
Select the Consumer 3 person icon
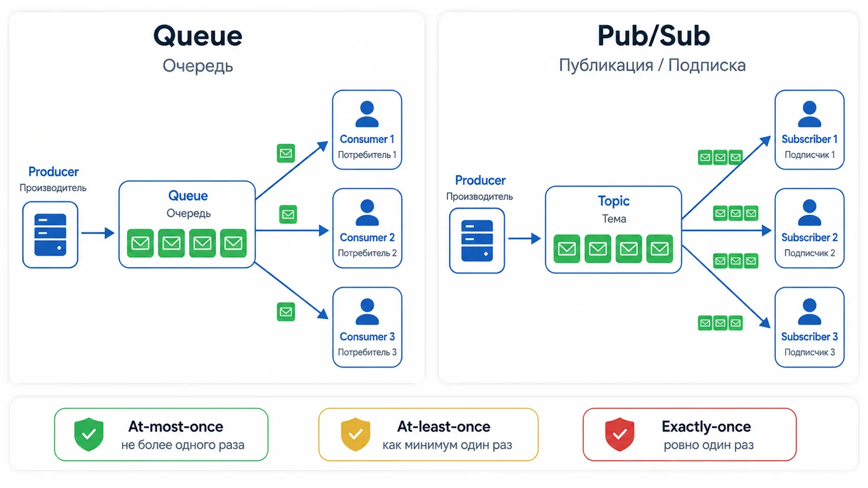(367, 312)
